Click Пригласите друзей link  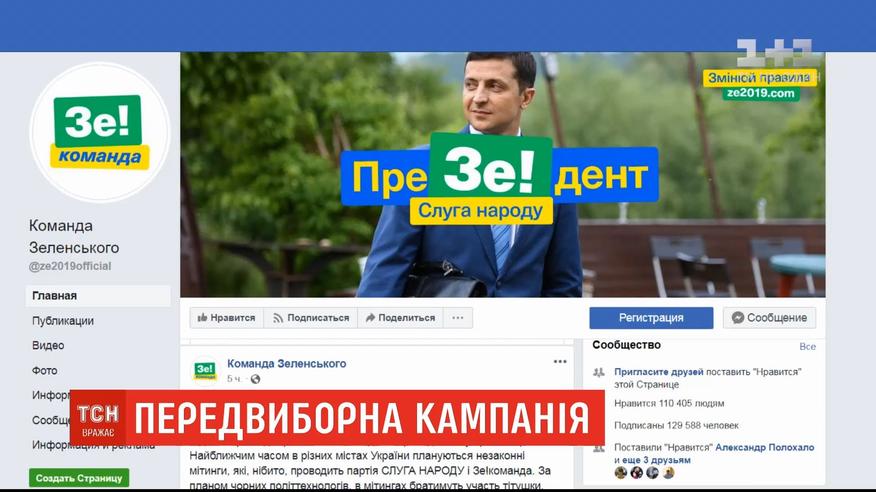click(659, 371)
